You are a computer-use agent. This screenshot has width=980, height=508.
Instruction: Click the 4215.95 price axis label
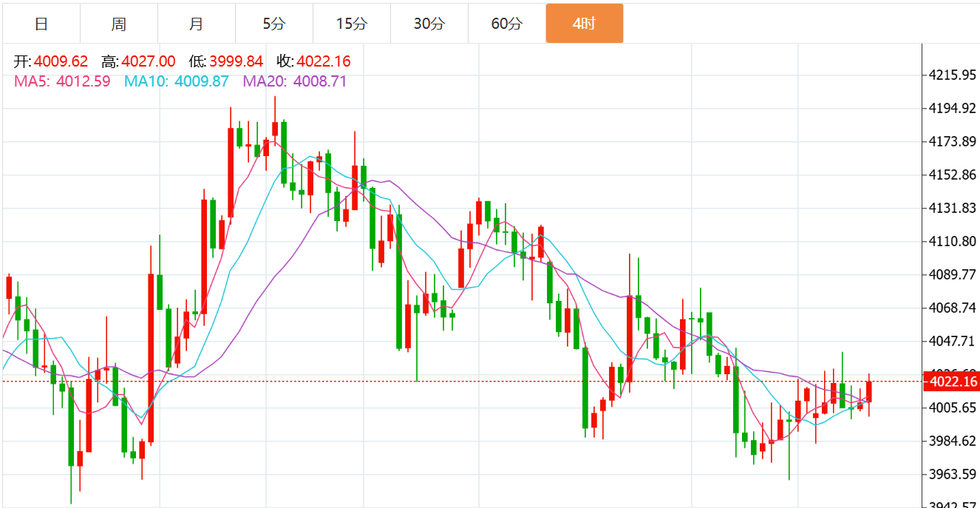click(x=953, y=75)
